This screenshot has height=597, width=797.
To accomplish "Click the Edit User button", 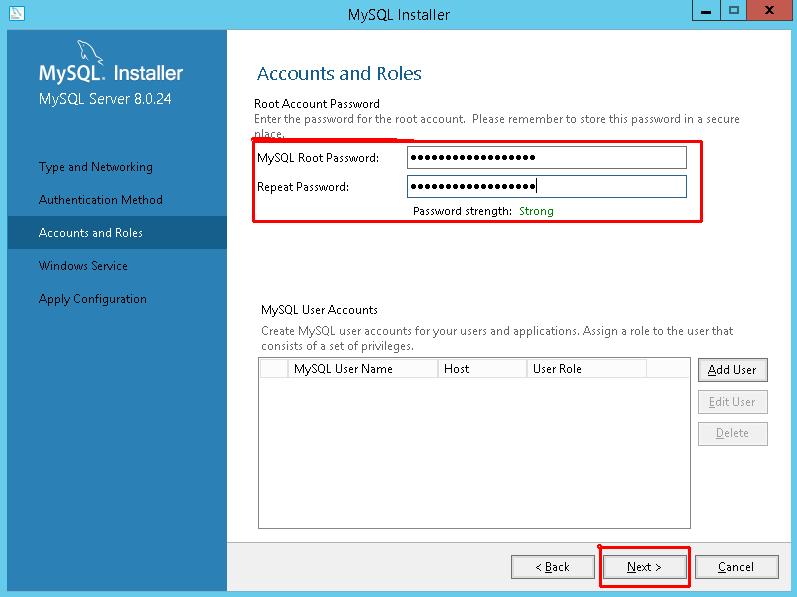I will point(732,402).
